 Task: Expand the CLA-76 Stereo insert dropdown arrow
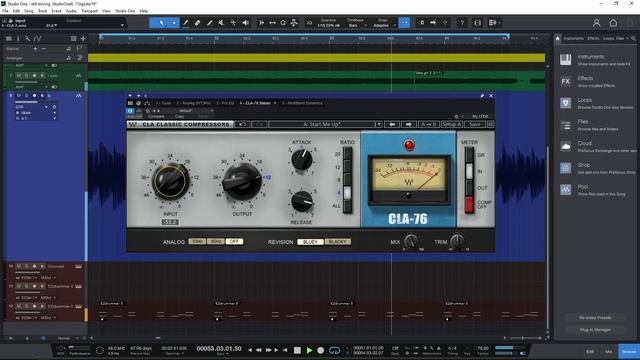pos(275,103)
